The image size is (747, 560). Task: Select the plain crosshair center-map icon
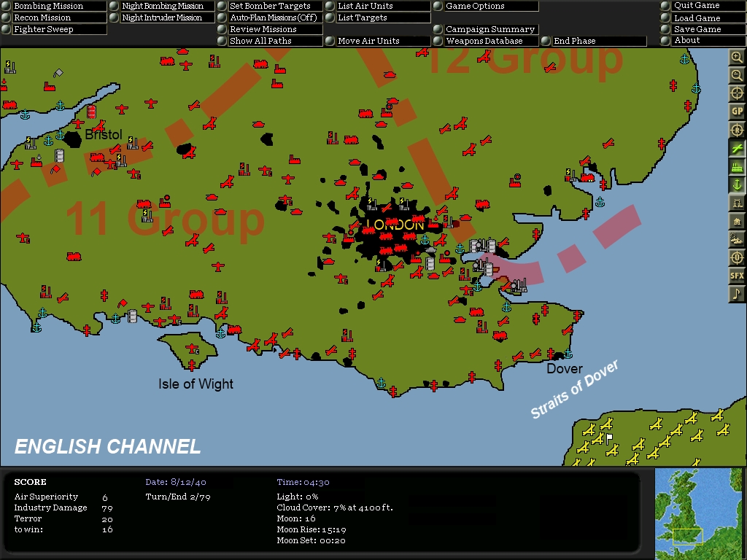click(x=737, y=93)
